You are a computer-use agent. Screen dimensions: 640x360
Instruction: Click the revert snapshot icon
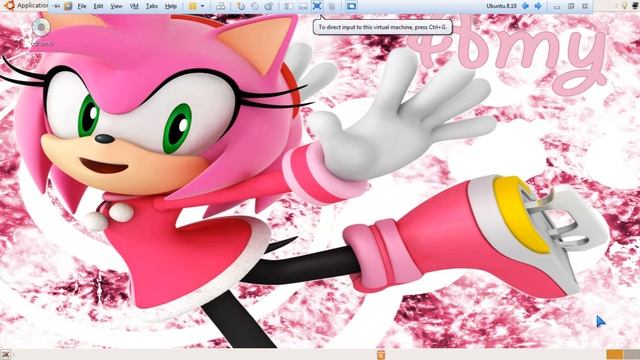[255, 6]
